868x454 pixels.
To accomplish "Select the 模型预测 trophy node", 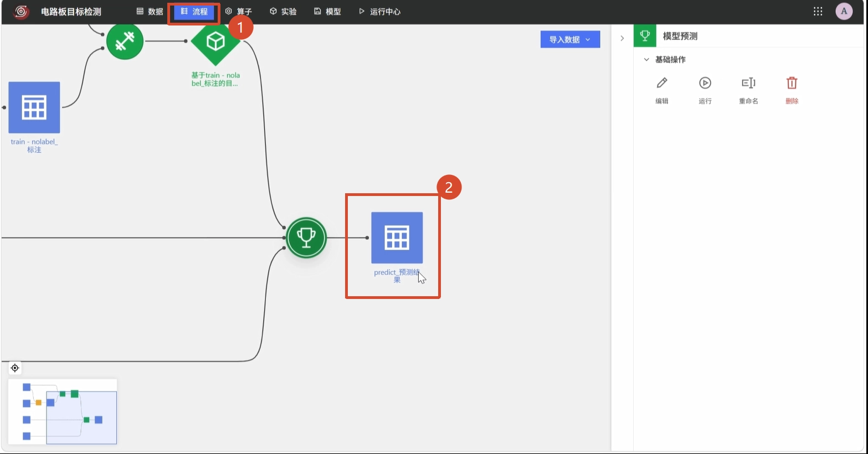I will click(x=306, y=238).
